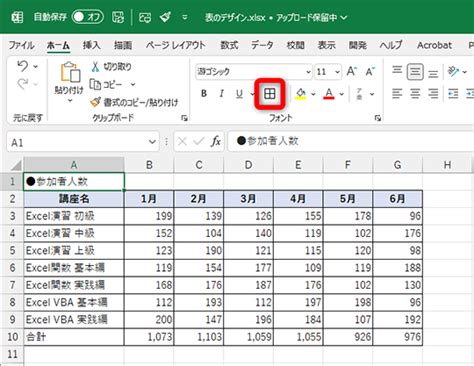Toggle middle vertical alignment button
Viewport: 474px width, 366px height.
pos(415,71)
